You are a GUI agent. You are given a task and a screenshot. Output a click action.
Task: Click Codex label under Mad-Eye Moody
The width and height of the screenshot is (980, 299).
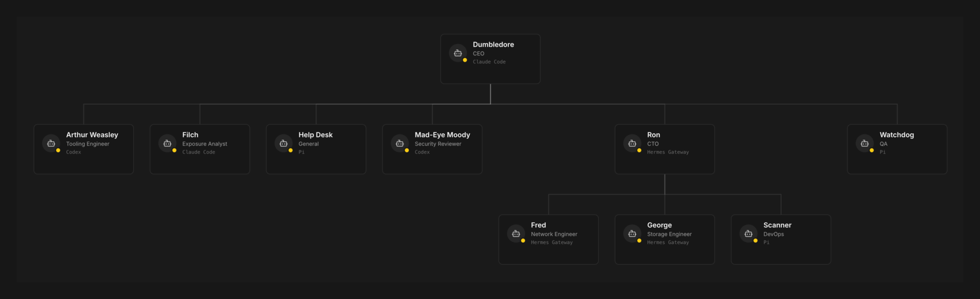tap(423, 152)
